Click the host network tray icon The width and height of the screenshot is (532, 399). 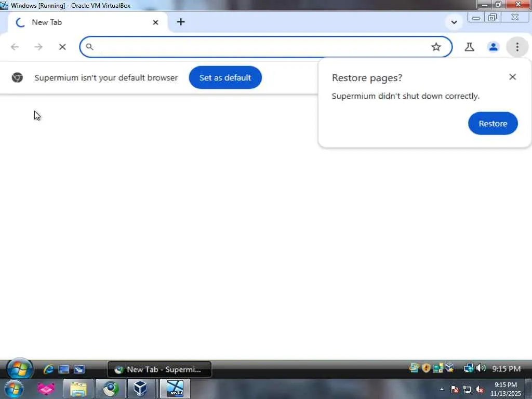467,390
